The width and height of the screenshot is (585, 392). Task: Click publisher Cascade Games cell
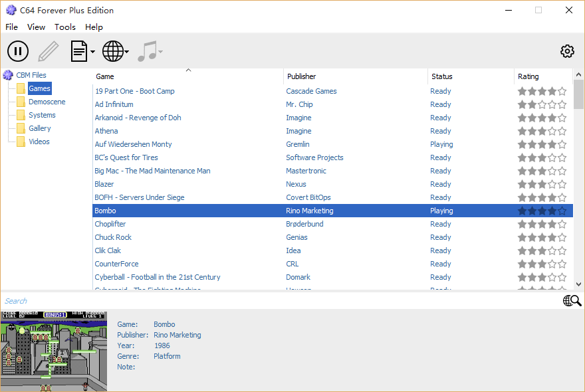[x=311, y=91]
